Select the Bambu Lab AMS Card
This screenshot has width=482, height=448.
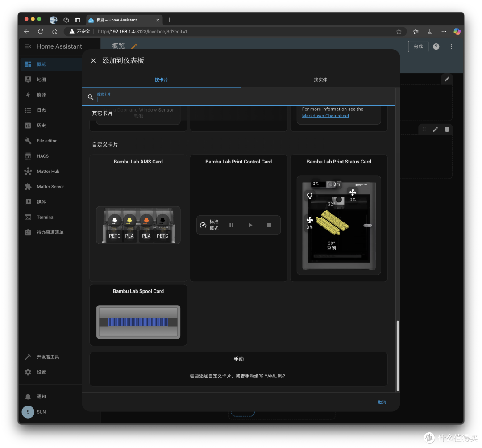tap(138, 218)
